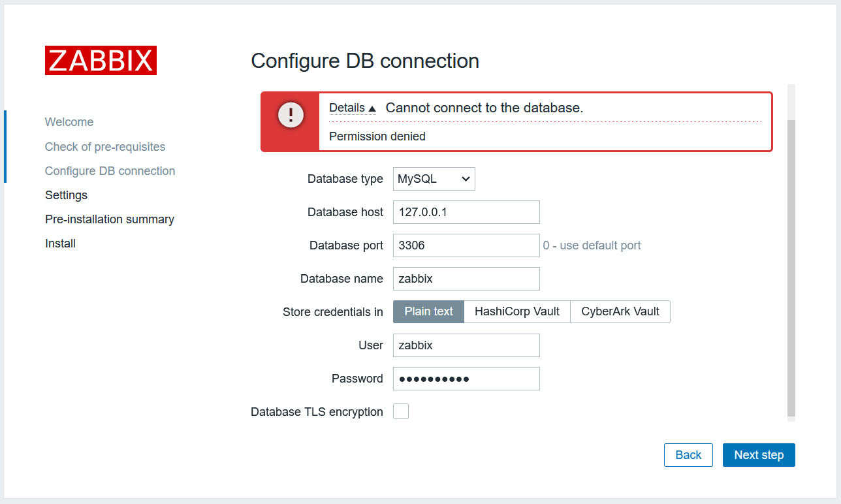Focus the Database host field
The width and height of the screenshot is (841, 504).
coord(466,212)
